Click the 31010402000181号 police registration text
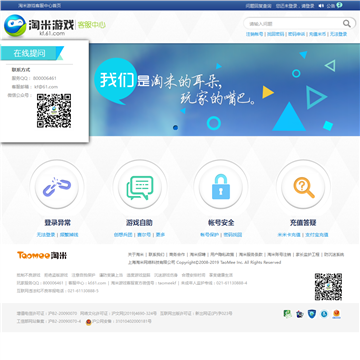 click(133, 322)
